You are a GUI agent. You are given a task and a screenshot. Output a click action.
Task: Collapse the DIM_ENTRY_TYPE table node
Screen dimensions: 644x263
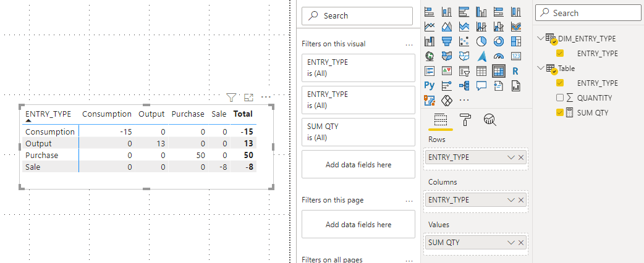pyautogui.click(x=540, y=38)
